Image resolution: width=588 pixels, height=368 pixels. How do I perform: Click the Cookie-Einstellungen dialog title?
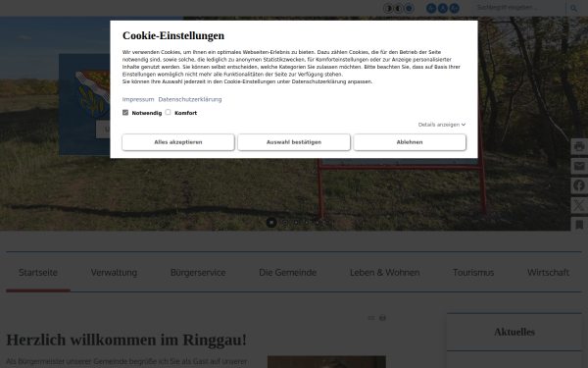coord(173,35)
